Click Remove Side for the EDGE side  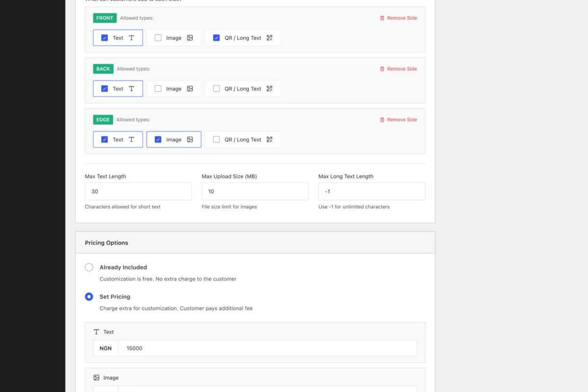click(x=402, y=120)
